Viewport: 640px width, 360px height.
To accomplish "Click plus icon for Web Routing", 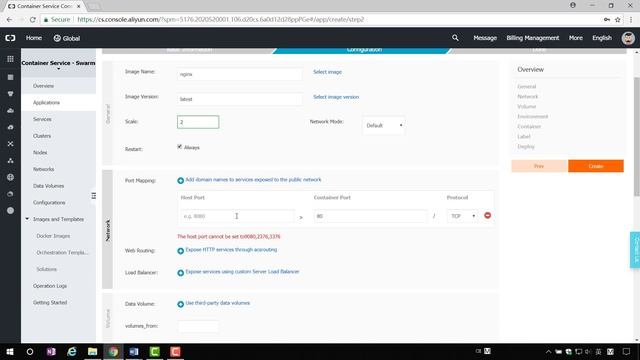I will pos(180,251).
